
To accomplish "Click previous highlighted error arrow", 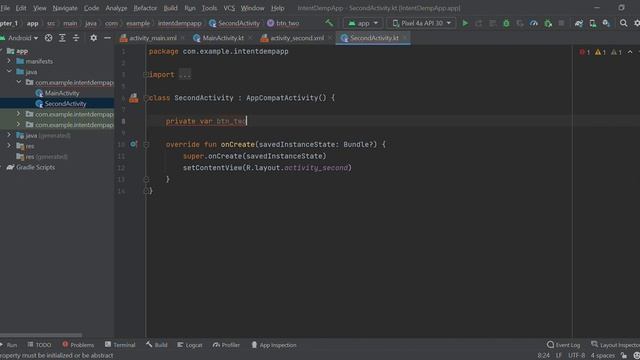I will (630, 52).
